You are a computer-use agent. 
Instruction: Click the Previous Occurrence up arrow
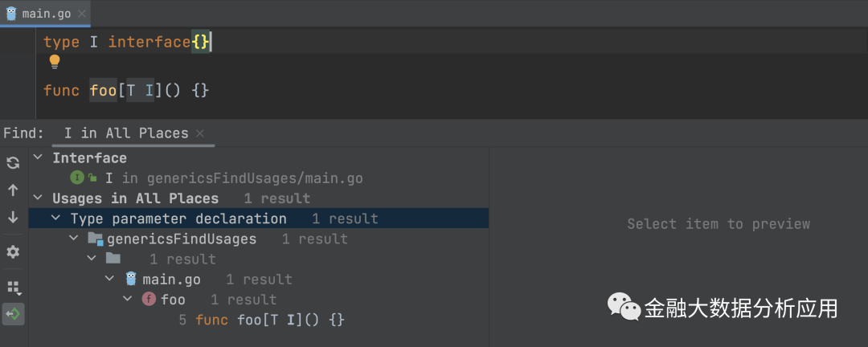(x=13, y=190)
